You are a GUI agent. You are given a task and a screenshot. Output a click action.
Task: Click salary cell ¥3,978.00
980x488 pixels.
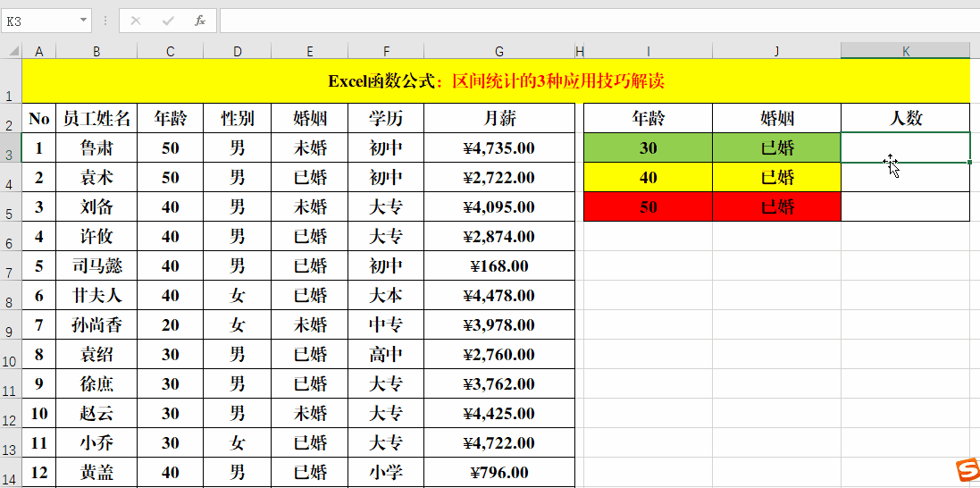coord(498,324)
